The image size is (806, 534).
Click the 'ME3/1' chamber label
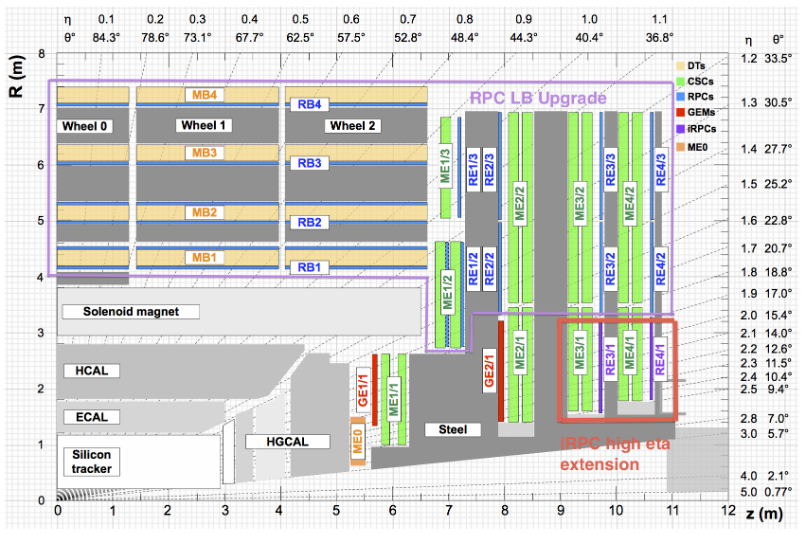[580, 352]
